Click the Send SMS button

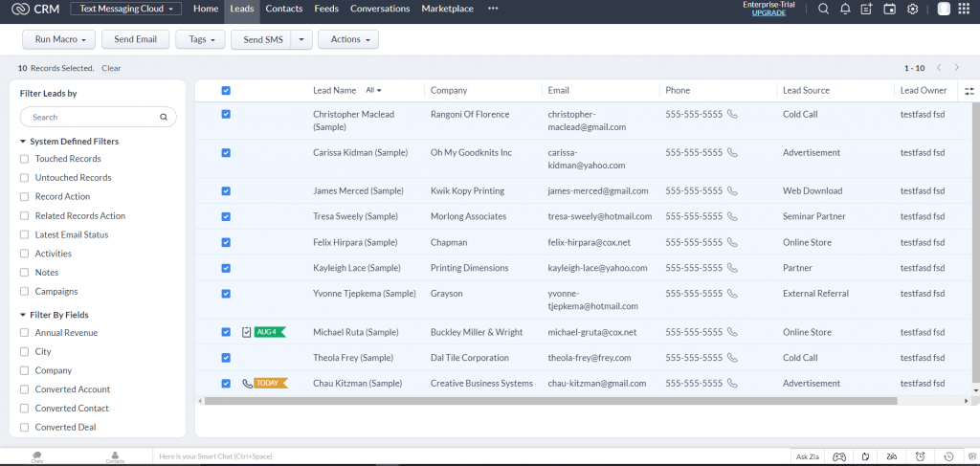point(262,39)
